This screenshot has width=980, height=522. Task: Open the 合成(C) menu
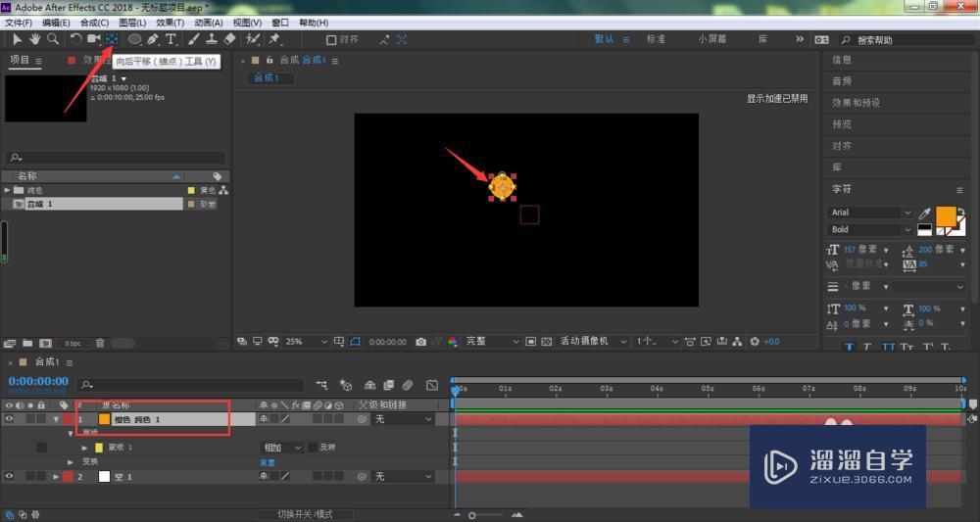point(94,23)
